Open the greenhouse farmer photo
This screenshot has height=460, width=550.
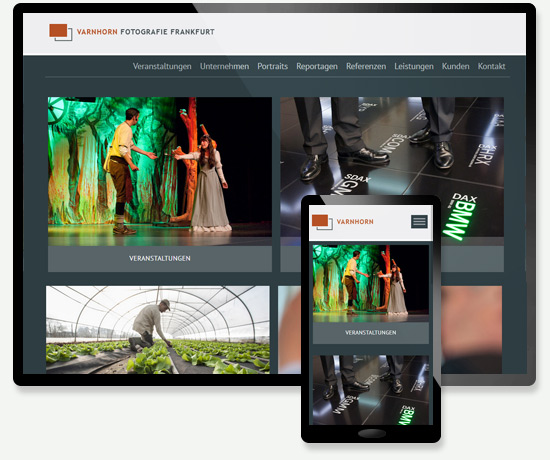pos(157,329)
